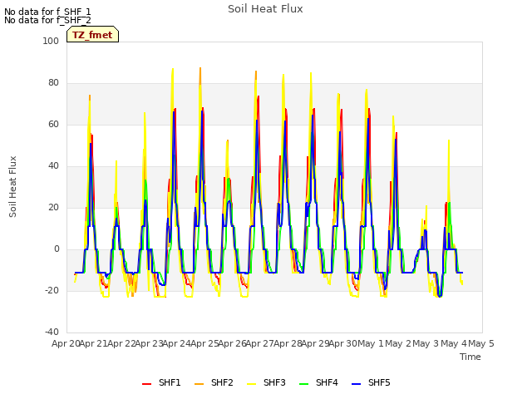Click the 80 y-axis tick label

tap(53, 83)
